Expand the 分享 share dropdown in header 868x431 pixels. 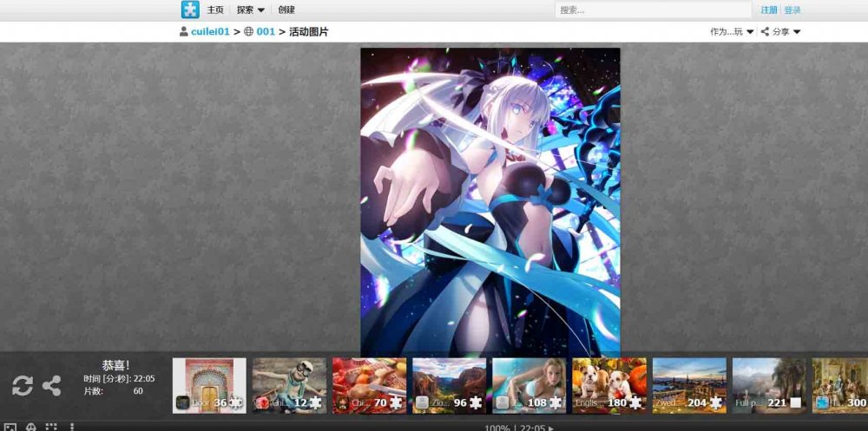(x=786, y=31)
